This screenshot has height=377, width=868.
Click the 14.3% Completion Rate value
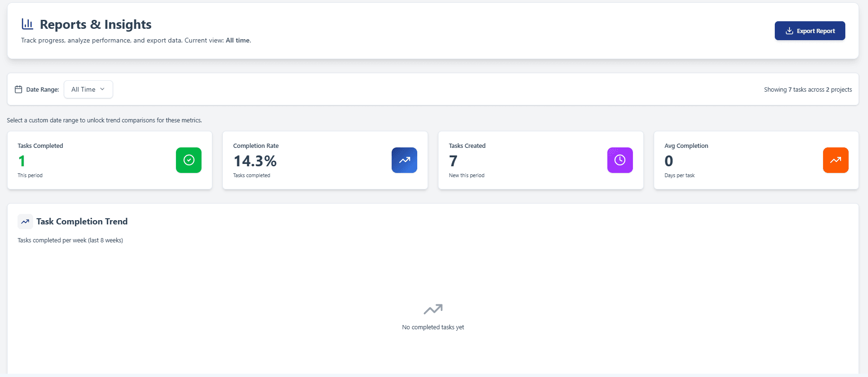point(254,161)
